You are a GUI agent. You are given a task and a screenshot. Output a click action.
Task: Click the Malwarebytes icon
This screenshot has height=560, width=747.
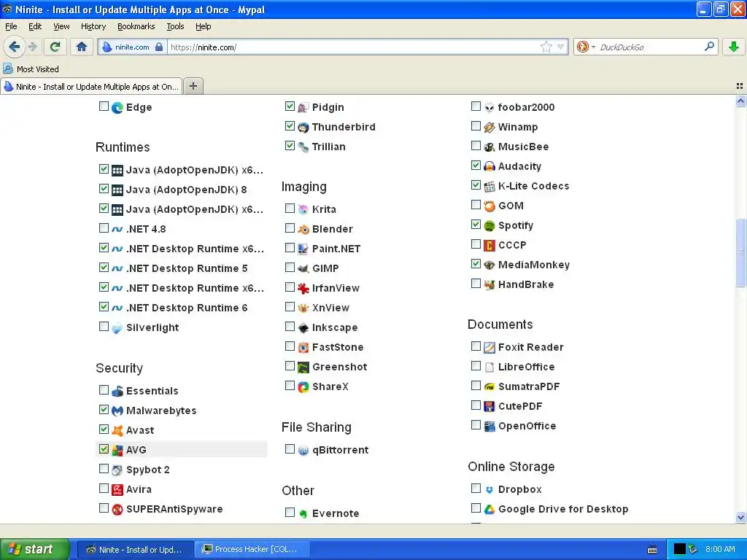(117, 411)
